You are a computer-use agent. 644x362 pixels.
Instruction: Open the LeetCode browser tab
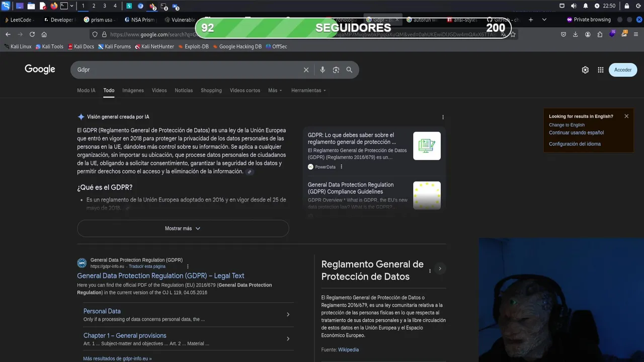tap(20, 20)
